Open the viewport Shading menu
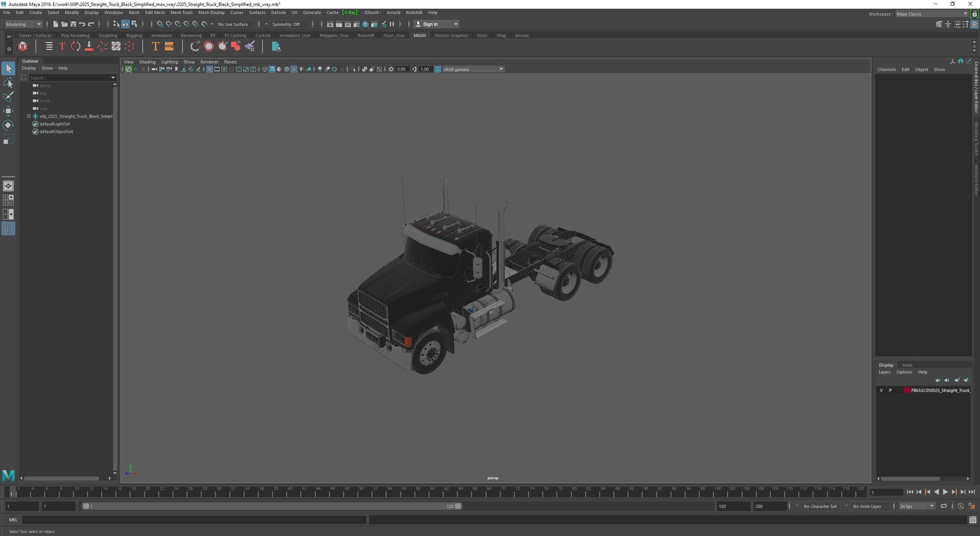Image resolution: width=980 pixels, height=536 pixels. pyautogui.click(x=148, y=62)
